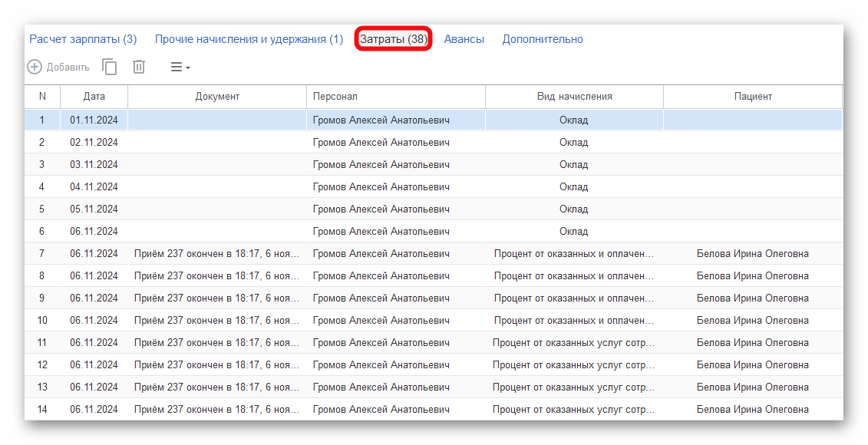
Task: Click Процент от оказанных и оплачен… in row 7
Action: point(573,253)
